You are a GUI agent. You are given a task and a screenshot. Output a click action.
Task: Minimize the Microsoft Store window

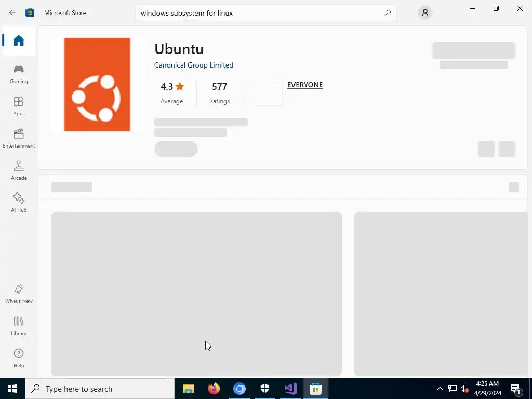[x=472, y=8]
